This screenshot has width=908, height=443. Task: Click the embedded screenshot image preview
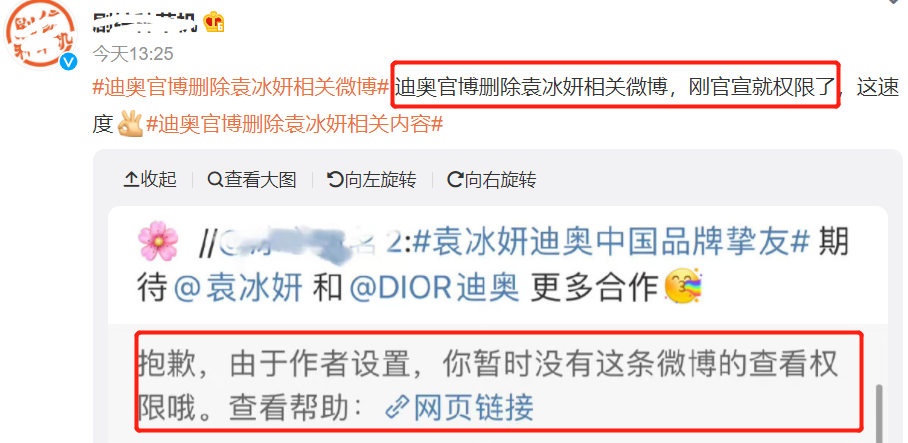(x=497, y=324)
